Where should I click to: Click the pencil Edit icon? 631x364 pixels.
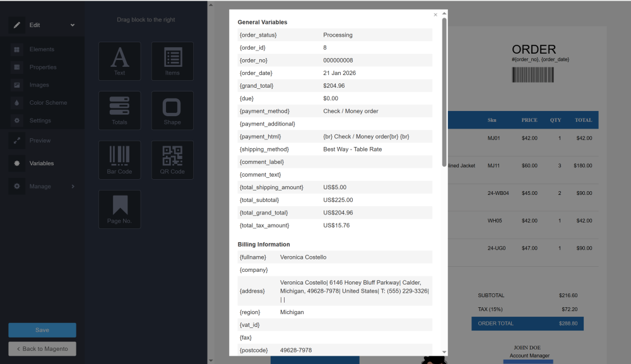(17, 25)
